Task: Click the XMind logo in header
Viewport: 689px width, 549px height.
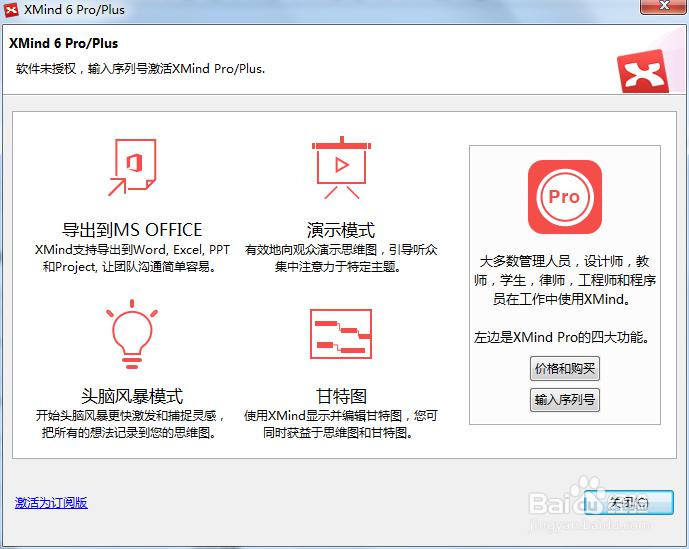Action: point(642,70)
